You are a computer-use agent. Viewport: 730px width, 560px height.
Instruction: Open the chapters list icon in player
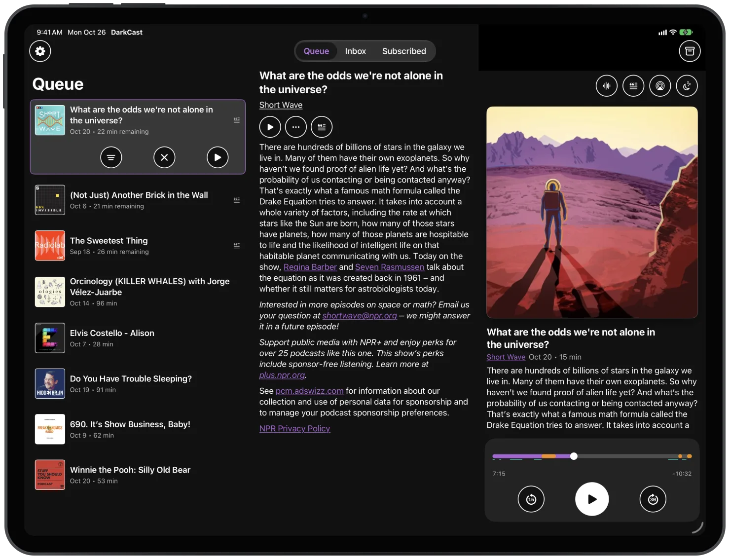pyautogui.click(x=633, y=86)
